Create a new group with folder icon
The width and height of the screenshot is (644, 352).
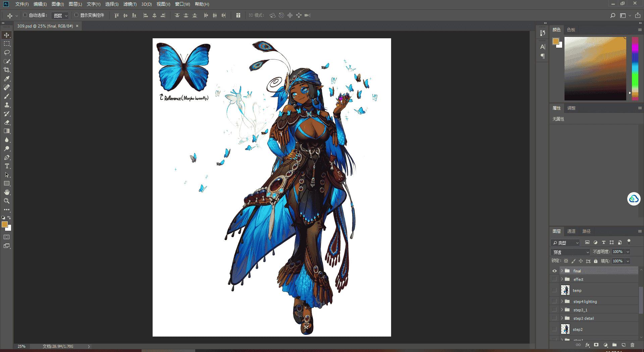[x=614, y=345]
